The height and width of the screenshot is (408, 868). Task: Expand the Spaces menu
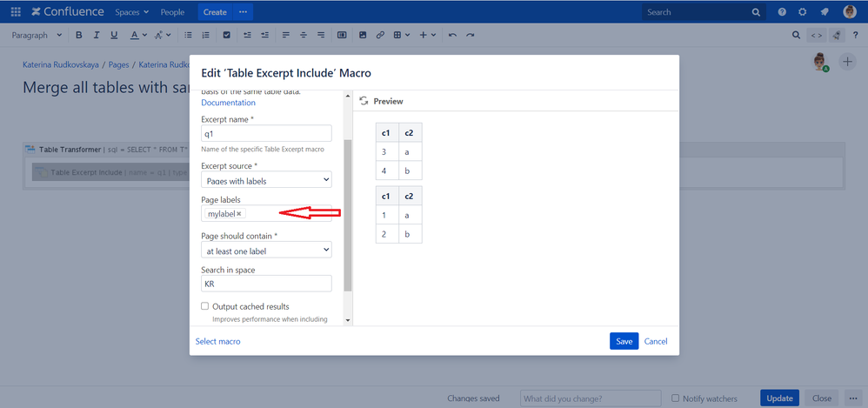tap(131, 11)
